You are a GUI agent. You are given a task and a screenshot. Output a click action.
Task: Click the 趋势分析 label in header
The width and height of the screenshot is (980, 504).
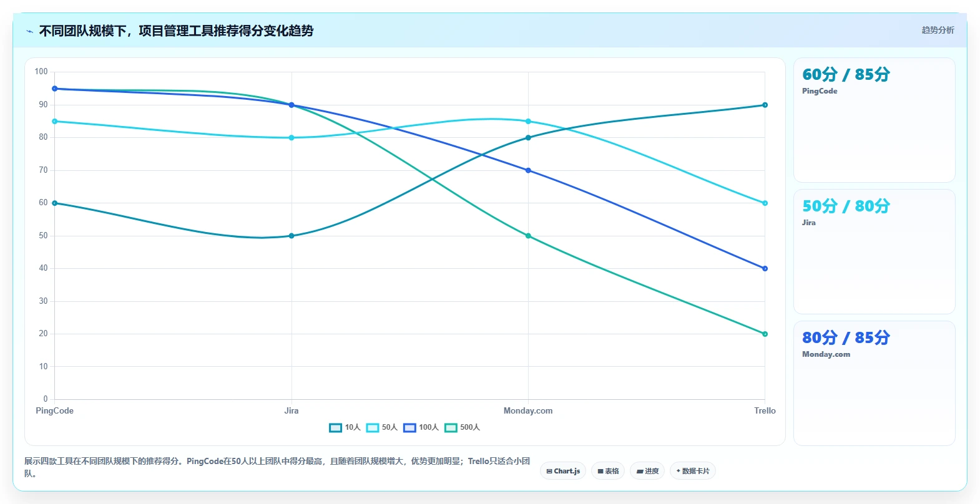click(x=938, y=30)
